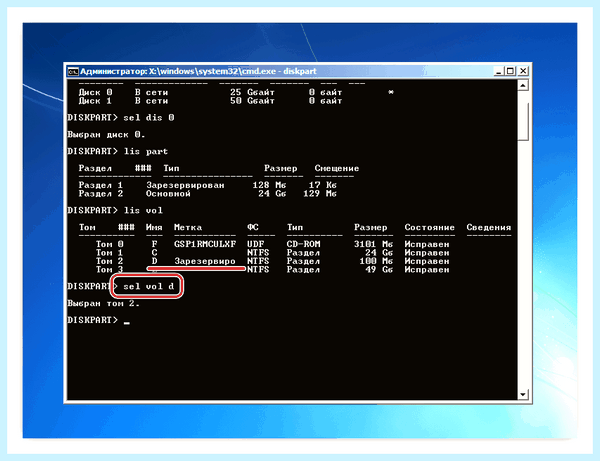Click the 'Состояние' column header
This screenshot has width=600, height=461.
[x=429, y=227]
